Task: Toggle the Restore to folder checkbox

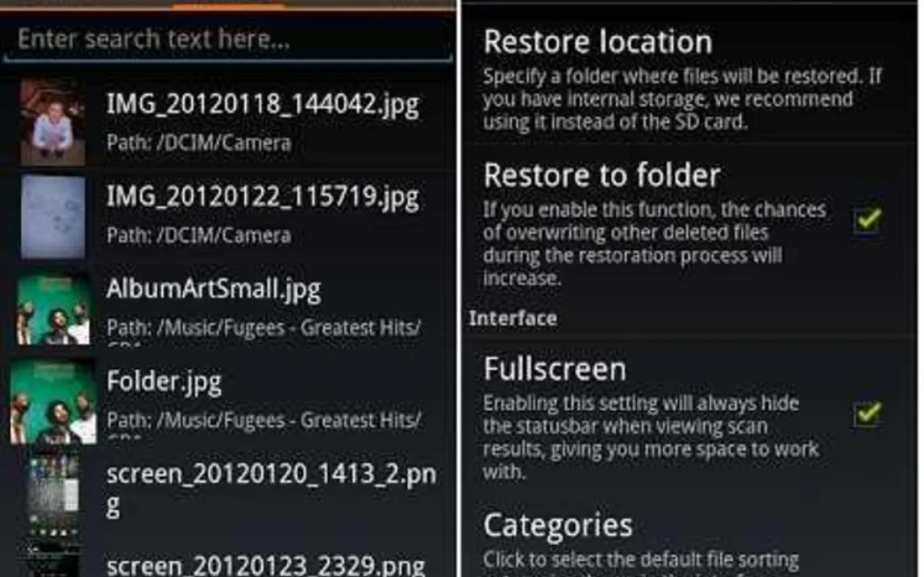Action: (868, 220)
